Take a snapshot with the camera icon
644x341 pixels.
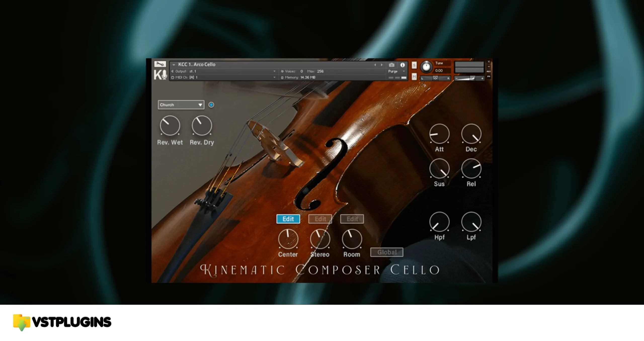391,65
